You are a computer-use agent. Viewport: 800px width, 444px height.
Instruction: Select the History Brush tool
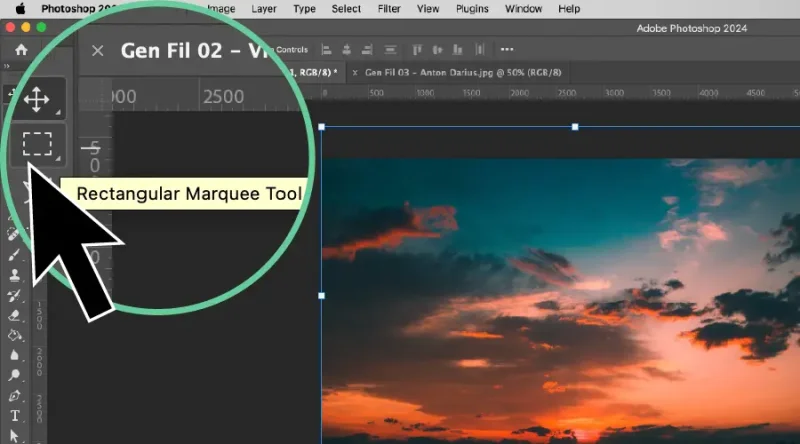pyautogui.click(x=14, y=295)
